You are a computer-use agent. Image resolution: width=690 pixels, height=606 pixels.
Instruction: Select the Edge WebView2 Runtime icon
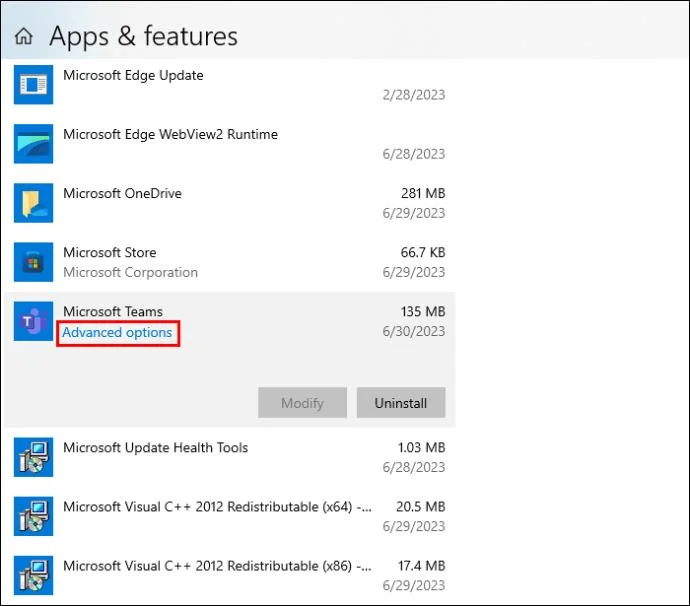[x=33, y=143]
